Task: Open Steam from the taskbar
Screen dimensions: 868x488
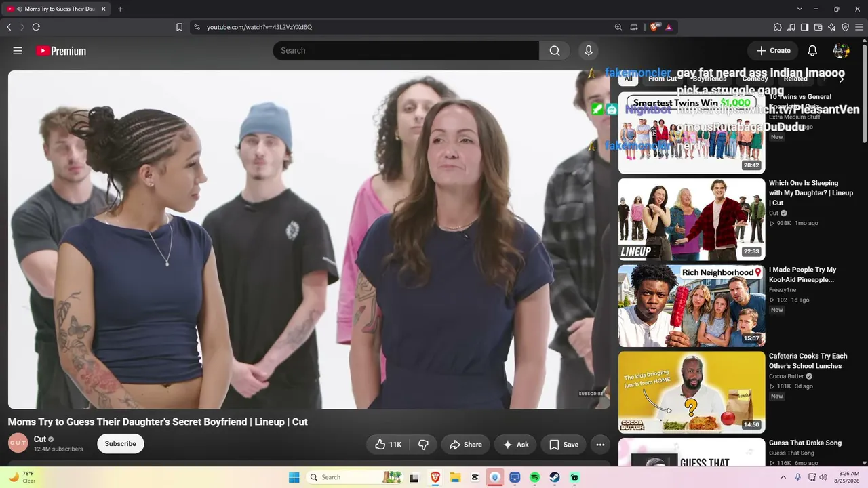Action: pos(555,477)
